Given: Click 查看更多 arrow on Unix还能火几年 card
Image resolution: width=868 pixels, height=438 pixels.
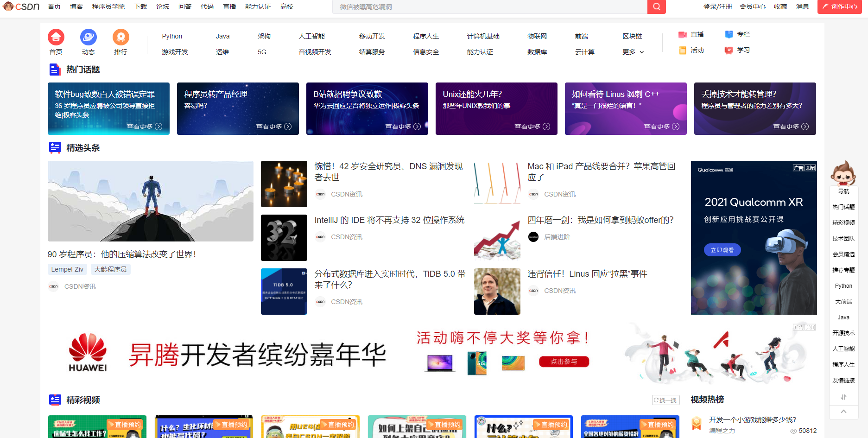Looking at the screenshot, I should pos(546,127).
